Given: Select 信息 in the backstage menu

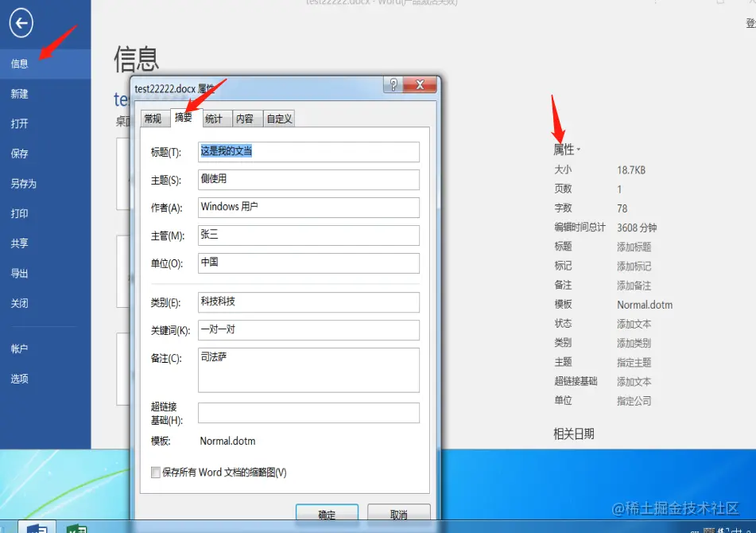Looking at the screenshot, I should point(45,64).
